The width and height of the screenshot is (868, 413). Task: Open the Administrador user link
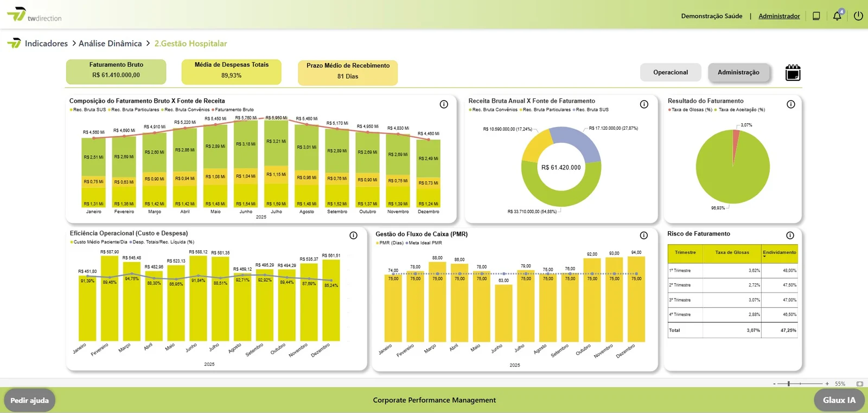pos(779,16)
